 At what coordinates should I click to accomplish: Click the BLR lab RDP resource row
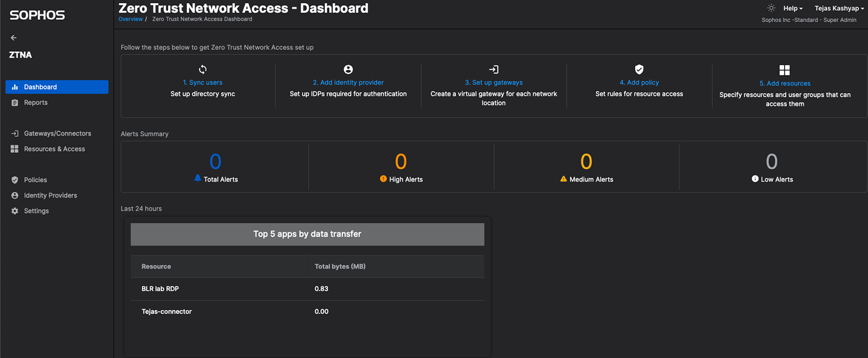pyautogui.click(x=160, y=289)
